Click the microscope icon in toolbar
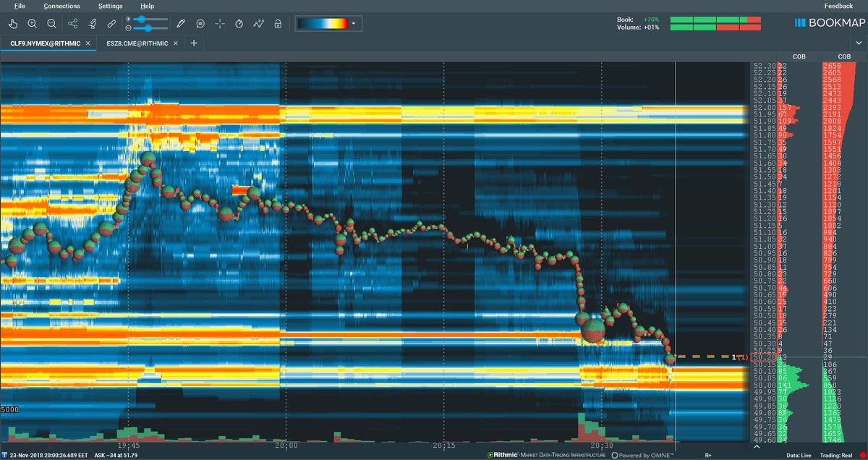Viewport: 868px width, 460px height. pyautogui.click(x=93, y=24)
